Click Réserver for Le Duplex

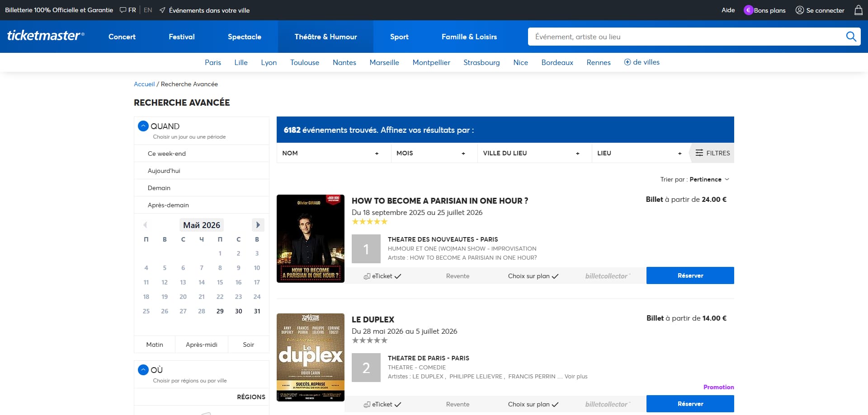point(690,404)
